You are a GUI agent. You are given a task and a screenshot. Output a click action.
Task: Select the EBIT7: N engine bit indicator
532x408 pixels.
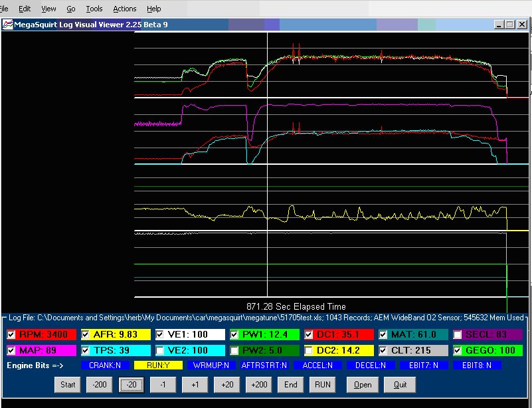[424, 365]
